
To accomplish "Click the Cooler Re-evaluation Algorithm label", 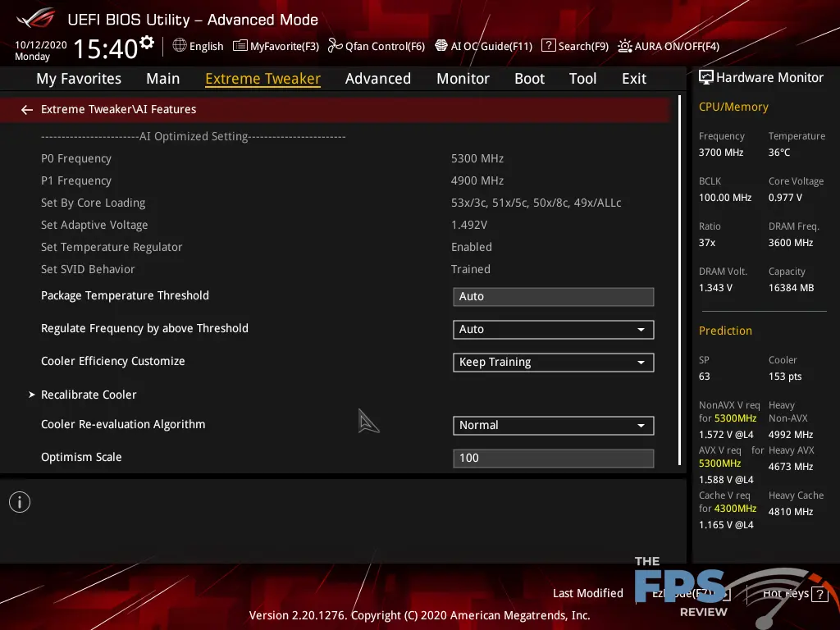I will (x=123, y=424).
